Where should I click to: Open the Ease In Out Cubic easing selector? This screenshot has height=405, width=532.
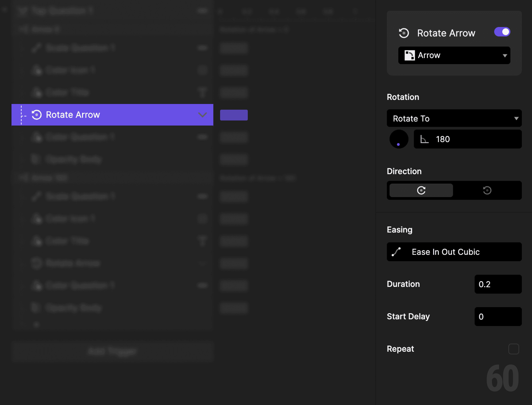point(454,252)
